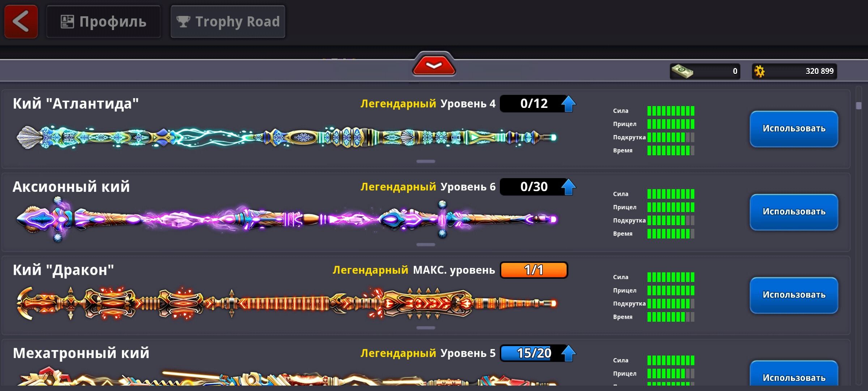Click the 0/12 progress of Атлантида cue

tap(533, 104)
